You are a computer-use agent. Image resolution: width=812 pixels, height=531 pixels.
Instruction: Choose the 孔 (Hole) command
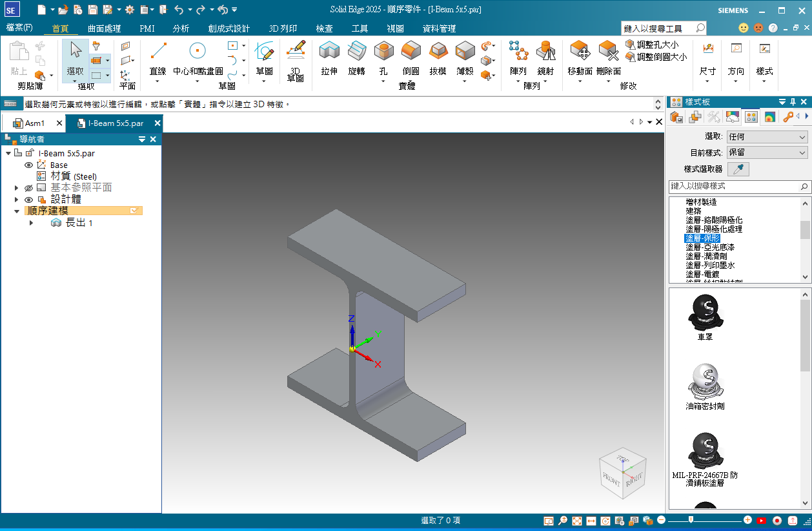[x=383, y=59]
